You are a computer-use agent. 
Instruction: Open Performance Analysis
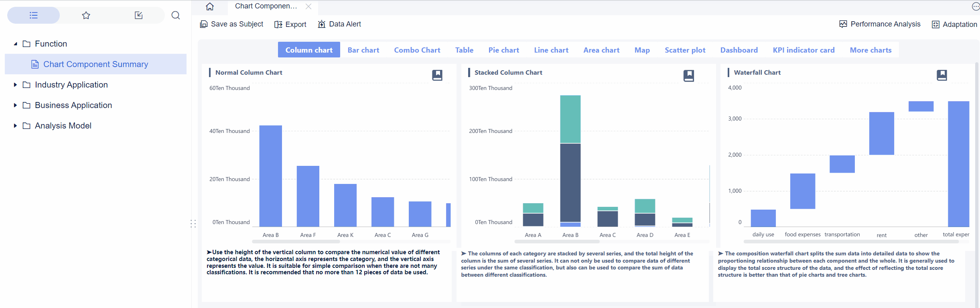tap(880, 24)
